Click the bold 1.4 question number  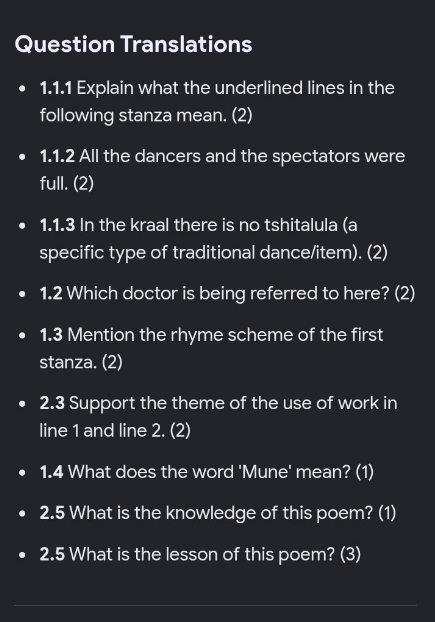click(51, 472)
